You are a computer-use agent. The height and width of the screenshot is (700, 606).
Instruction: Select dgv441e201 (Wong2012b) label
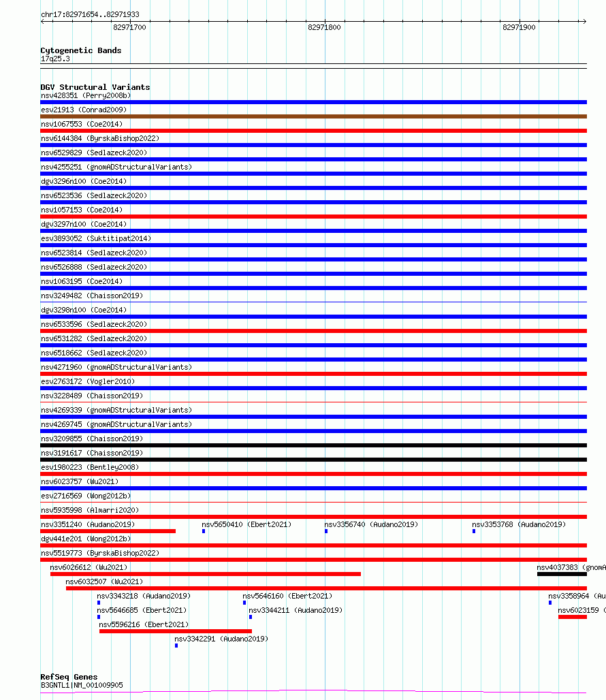point(86,539)
